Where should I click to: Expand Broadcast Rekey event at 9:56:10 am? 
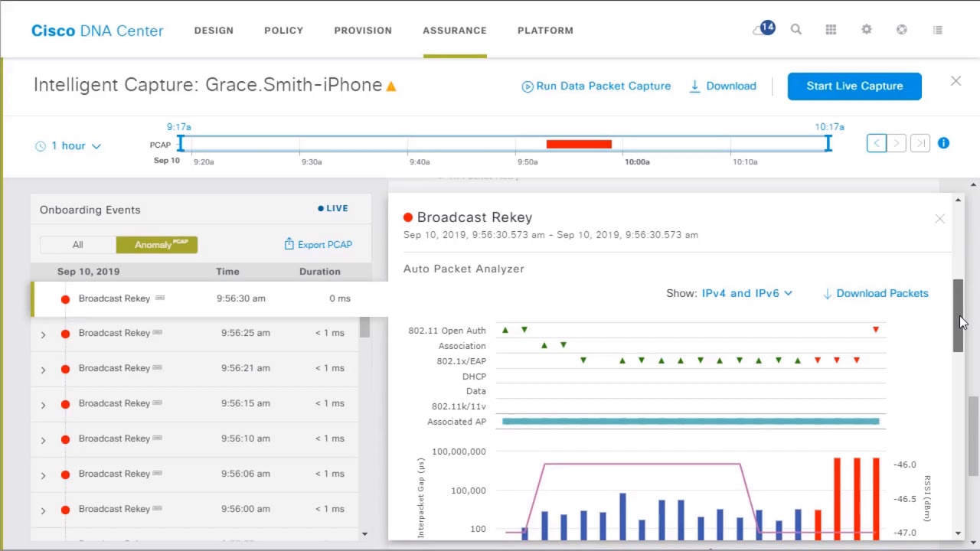tap(43, 440)
